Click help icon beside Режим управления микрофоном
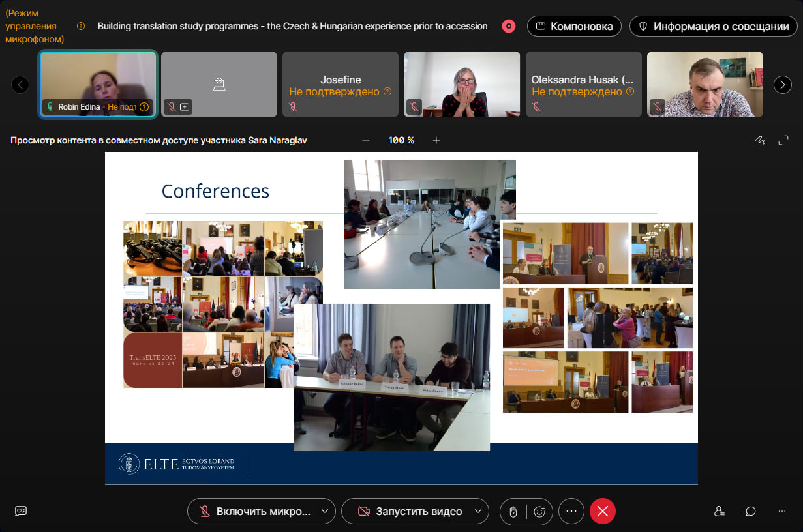Screen dimensions: 803x532 pos(81,26)
